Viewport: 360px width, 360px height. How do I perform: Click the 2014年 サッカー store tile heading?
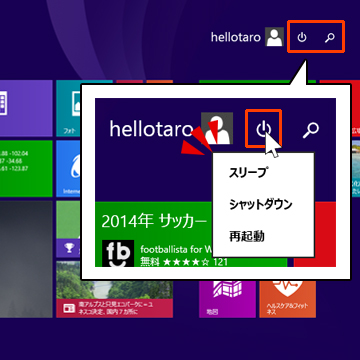153,221
